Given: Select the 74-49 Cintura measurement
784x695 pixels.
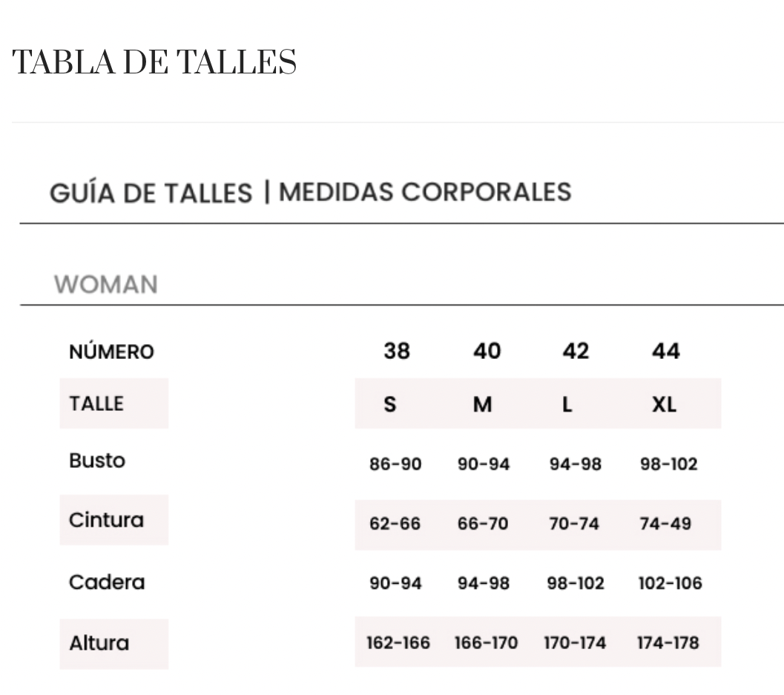Looking at the screenshot, I should (x=665, y=524).
